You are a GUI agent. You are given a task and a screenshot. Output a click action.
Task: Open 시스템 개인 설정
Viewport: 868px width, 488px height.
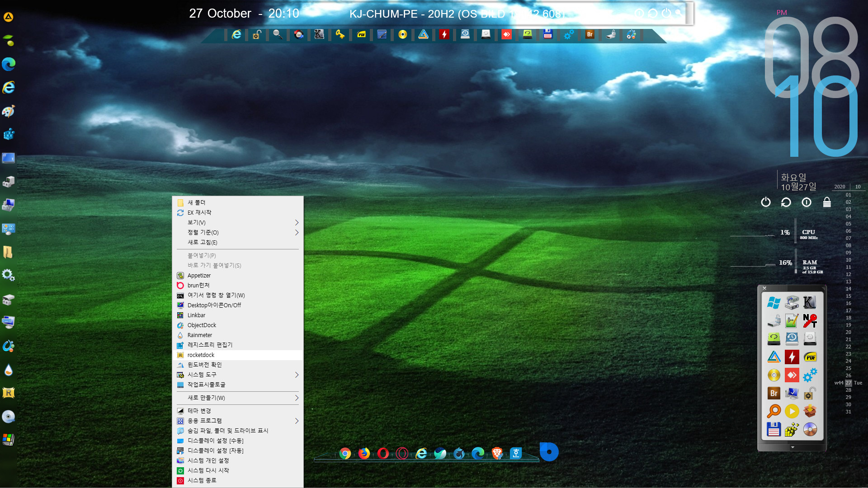click(237, 460)
